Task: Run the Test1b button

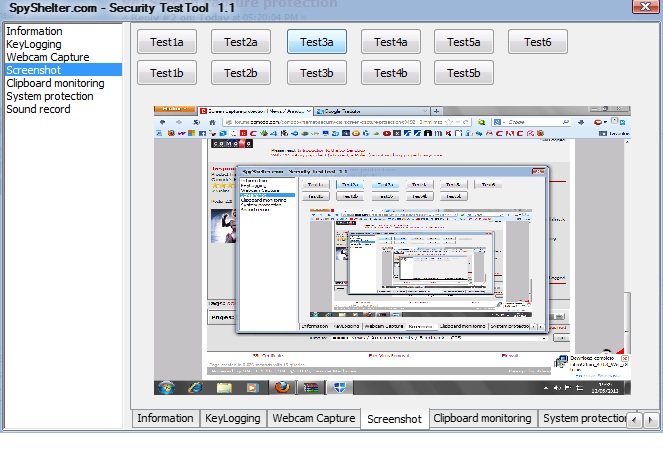Action: pos(167,73)
